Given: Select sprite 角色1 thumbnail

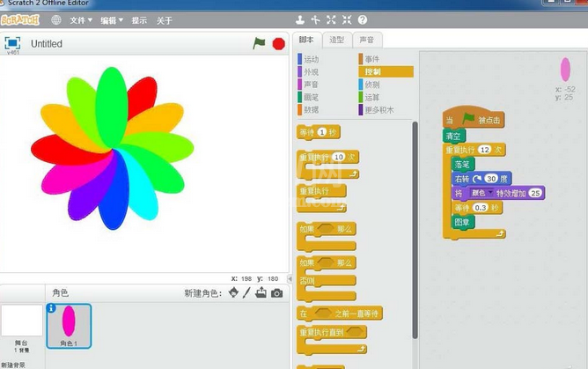Looking at the screenshot, I should tap(69, 326).
